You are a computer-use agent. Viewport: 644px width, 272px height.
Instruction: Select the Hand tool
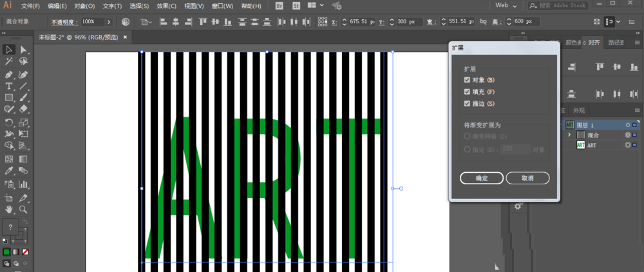[9, 209]
